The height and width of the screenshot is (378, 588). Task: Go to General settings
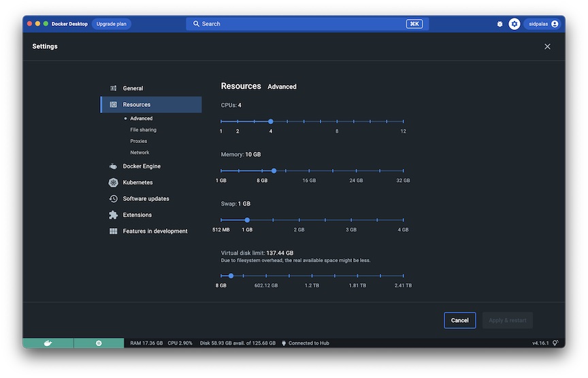pyautogui.click(x=133, y=89)
